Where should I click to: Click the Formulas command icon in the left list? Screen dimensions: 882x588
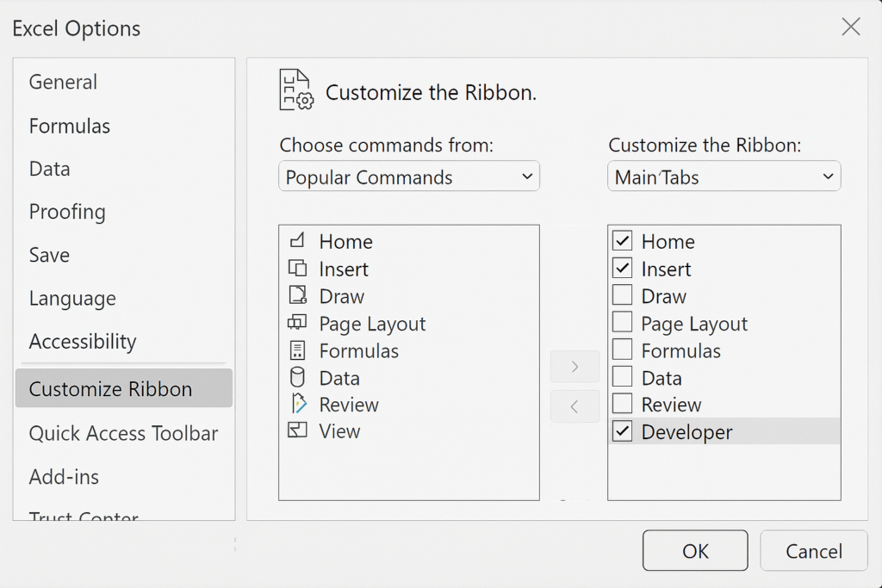click(297, 350)
